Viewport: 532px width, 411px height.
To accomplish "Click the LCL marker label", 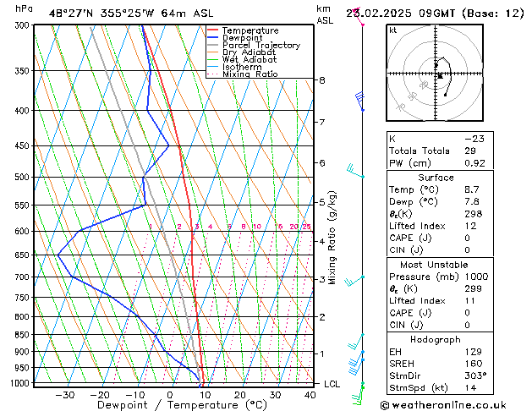I will [x=332, y=384].
